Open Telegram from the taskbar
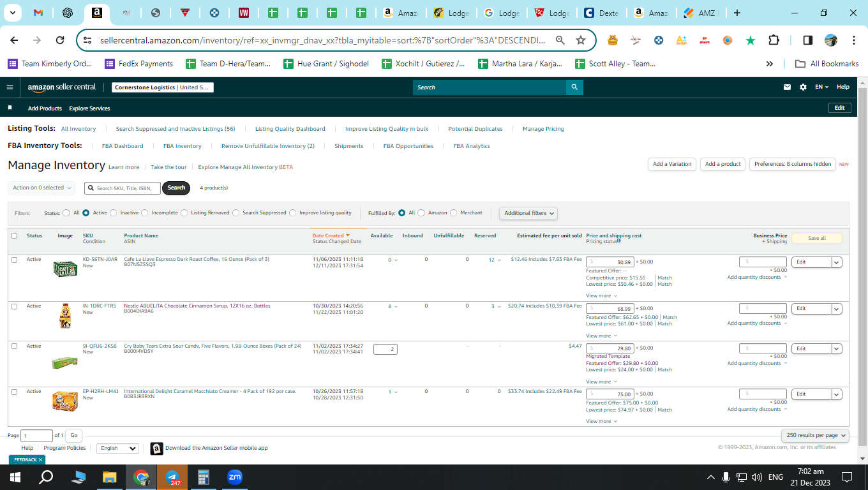The height and width of the screenshot is (490, 868). 172,477
